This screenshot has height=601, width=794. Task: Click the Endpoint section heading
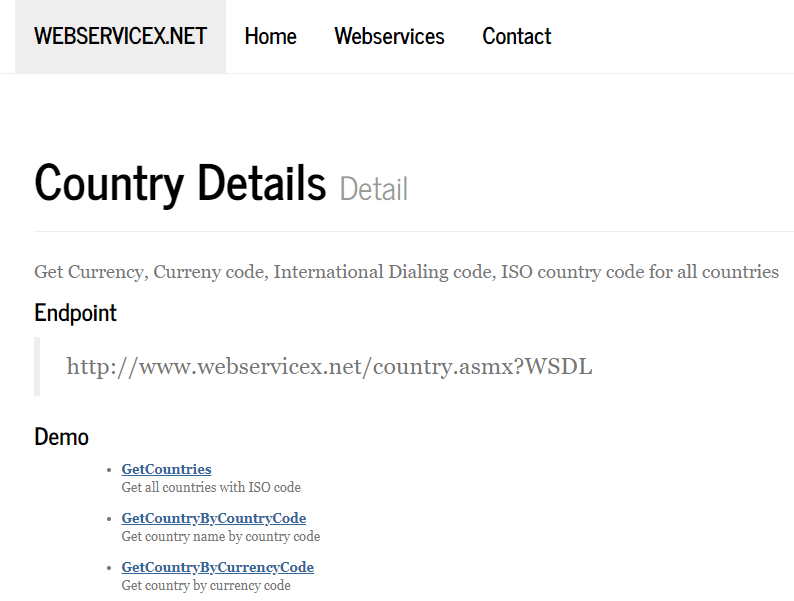pos(75,313)
